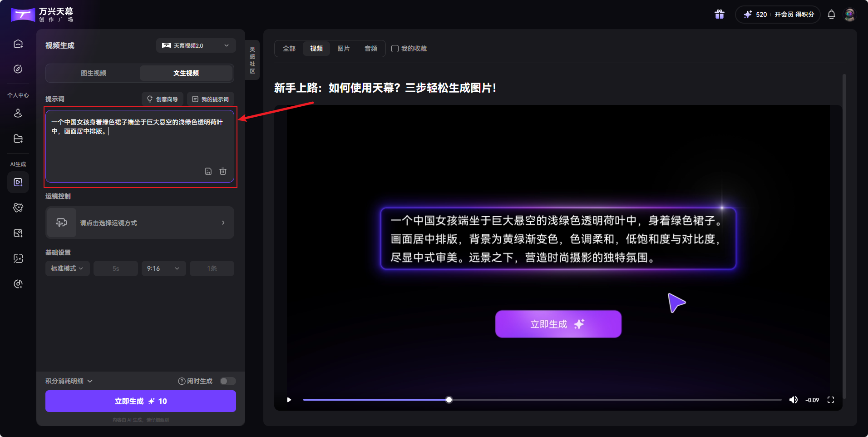The height and width of the screenshot is (437, 868).
Task: Click the gift box icon
Action: (x=720, y=15)
